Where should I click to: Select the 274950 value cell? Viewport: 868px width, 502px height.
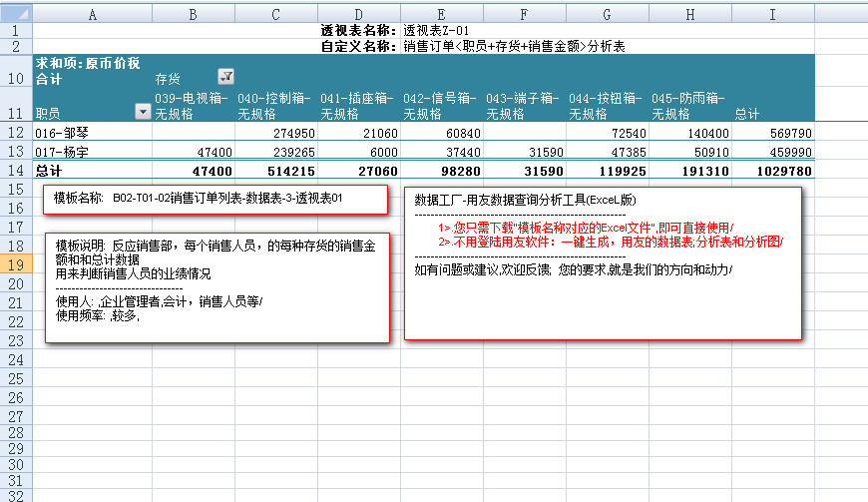(275, 133)
